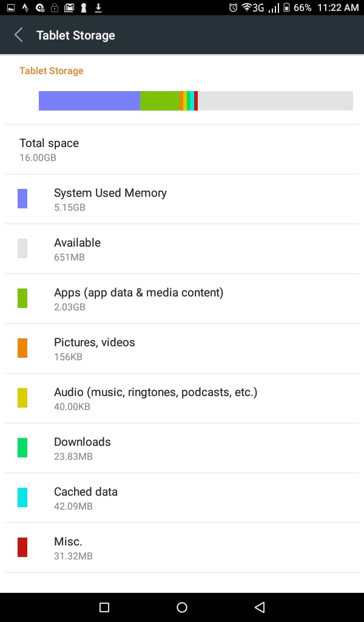Image resolution: width=364 pixels, height=622 pixels.
Task: Tap the Gmail notification icon
Action: click(69, 7)
